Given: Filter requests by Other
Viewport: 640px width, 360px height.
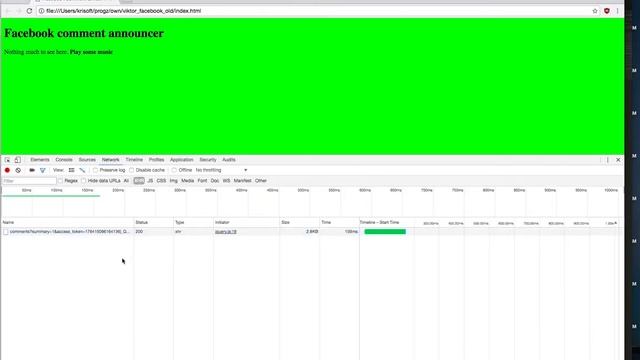Looking at the screenshot, I should (x=260, y=181).
